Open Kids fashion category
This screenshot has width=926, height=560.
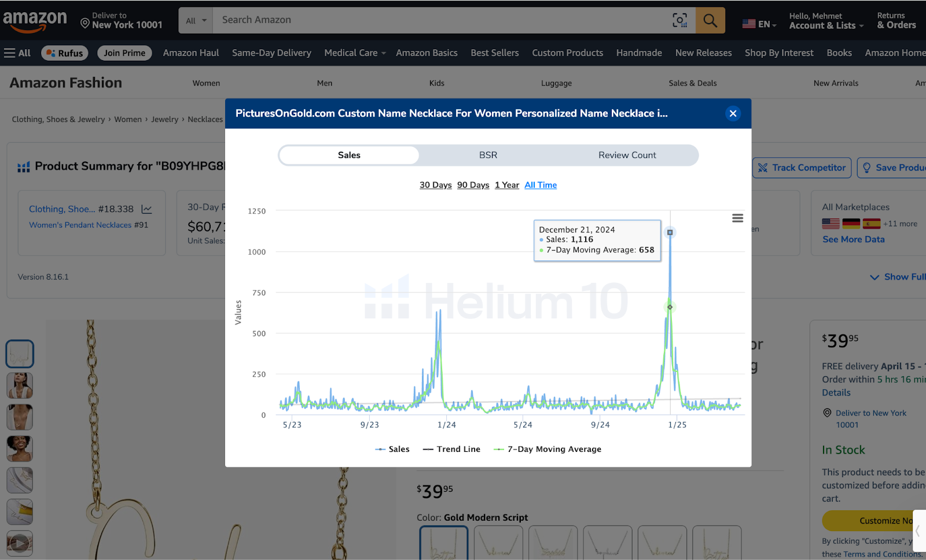(x=437, y=83)
